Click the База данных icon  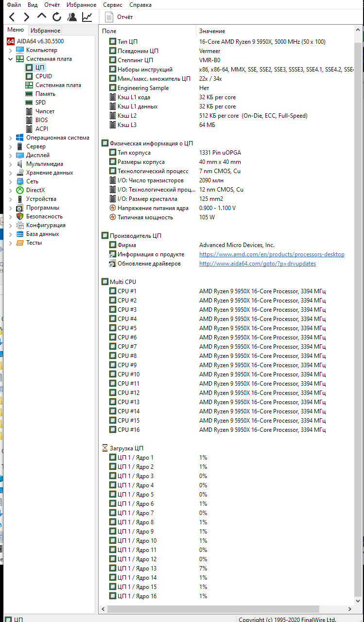click(x=20, y=234)
